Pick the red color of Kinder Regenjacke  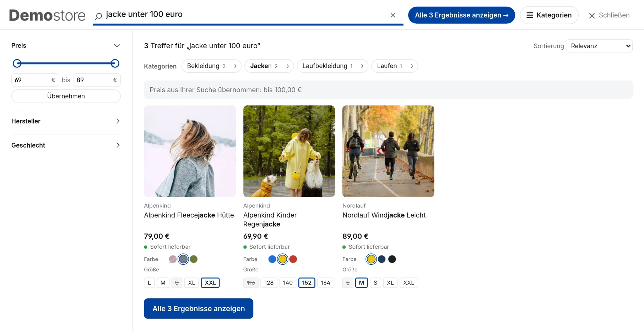(x=293, y=259)
